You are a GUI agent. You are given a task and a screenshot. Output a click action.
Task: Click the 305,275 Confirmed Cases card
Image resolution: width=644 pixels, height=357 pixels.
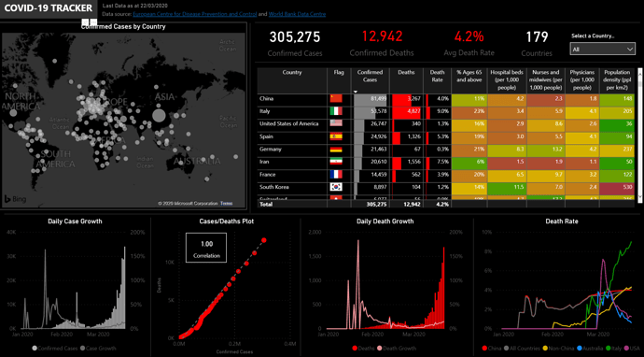[x=295, y=44]
